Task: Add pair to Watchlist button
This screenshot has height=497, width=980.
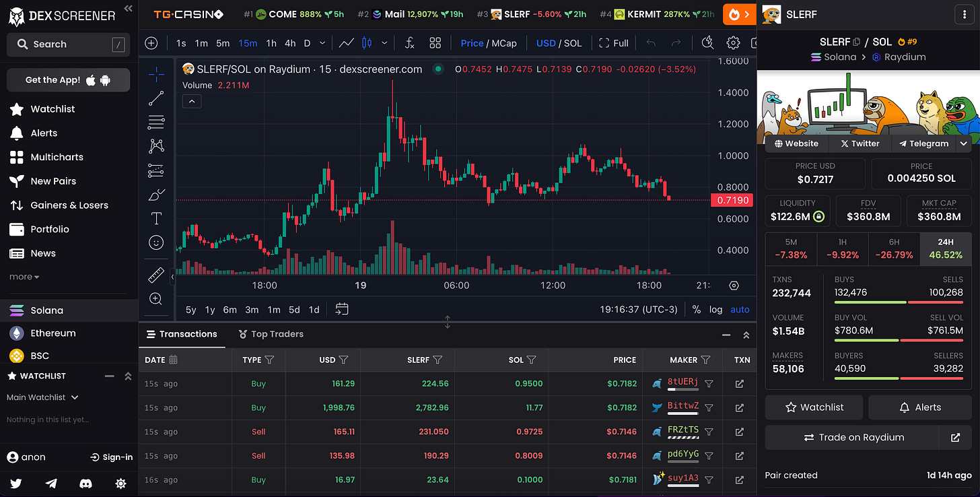Action: [x=814, y=407]
